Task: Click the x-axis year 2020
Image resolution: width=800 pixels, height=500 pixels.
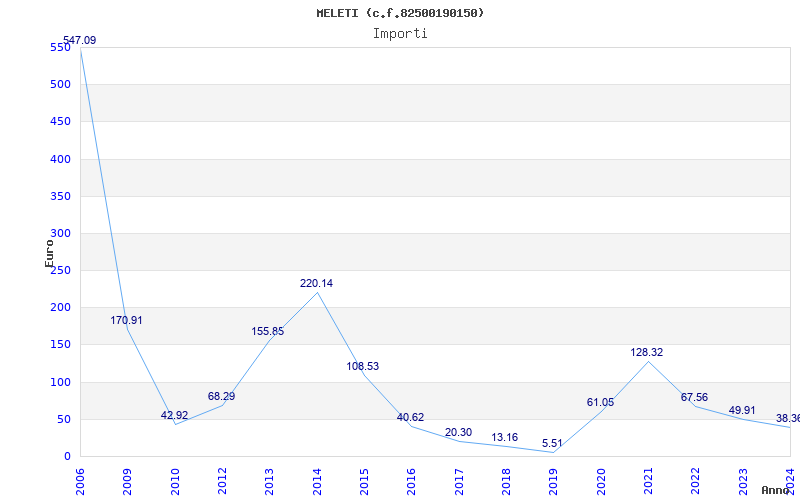Action: tap(601, 482)
